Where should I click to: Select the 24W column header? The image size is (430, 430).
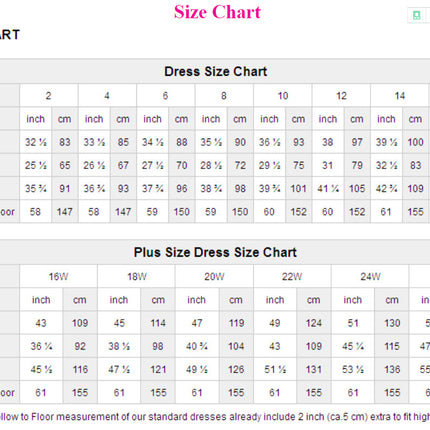370,277
